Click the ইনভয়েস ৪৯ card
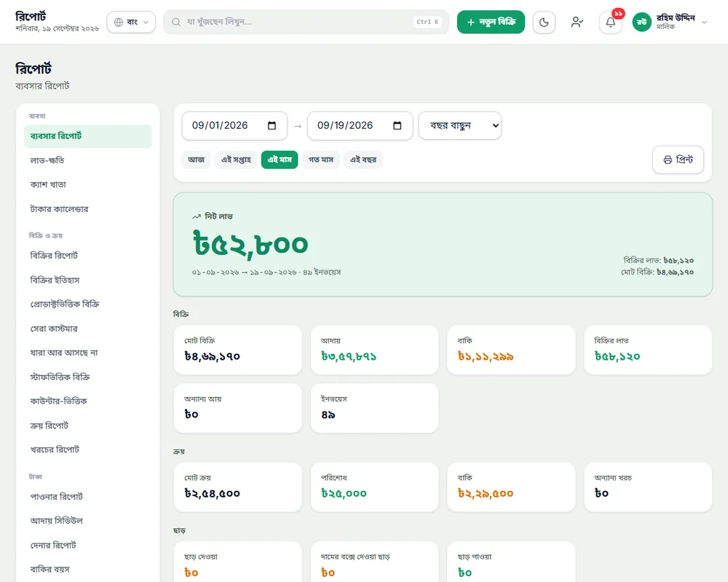728x582 pixels. tap(374, 409)
